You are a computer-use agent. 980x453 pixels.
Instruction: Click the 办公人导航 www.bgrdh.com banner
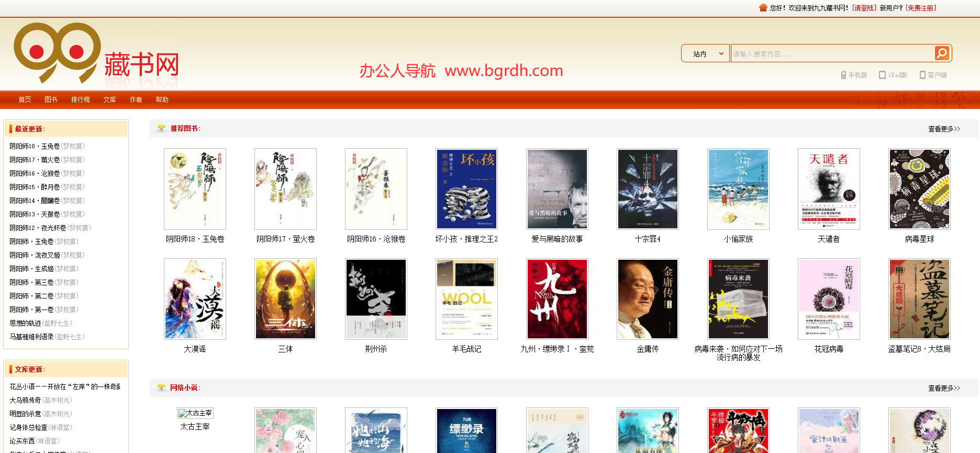coord(461,71)
